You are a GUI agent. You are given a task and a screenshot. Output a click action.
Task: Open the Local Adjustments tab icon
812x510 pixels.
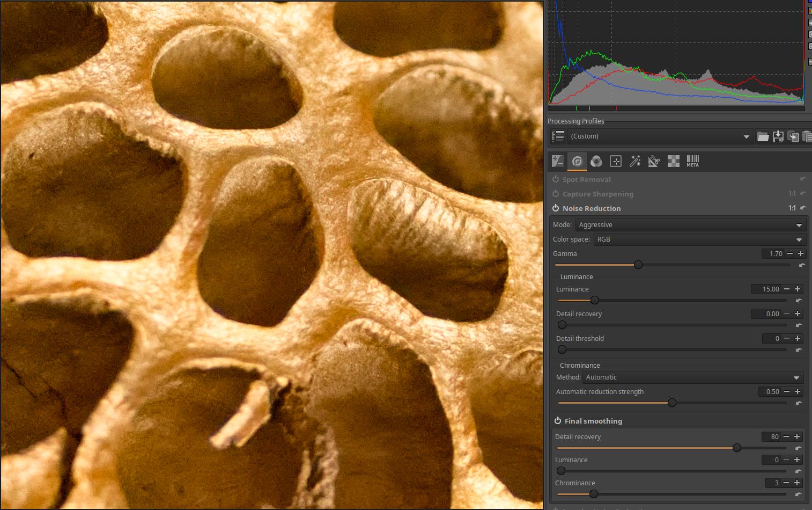pyautogui.click(x=616, y=161)
